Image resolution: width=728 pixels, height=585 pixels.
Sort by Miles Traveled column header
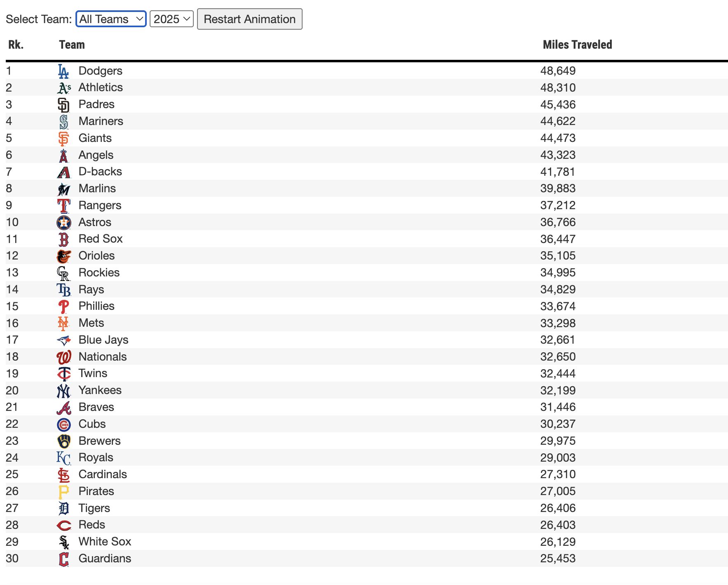(577, 45)
